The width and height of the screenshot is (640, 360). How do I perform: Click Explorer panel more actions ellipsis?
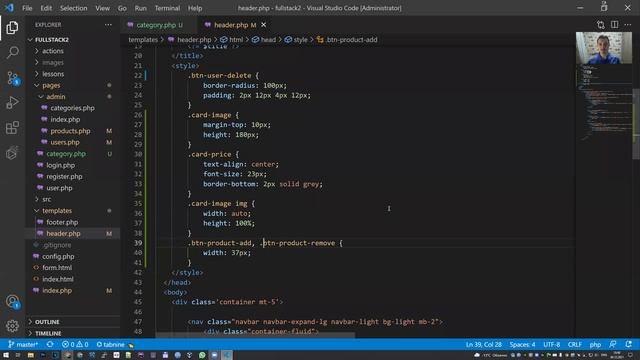[x=108, y=25]
